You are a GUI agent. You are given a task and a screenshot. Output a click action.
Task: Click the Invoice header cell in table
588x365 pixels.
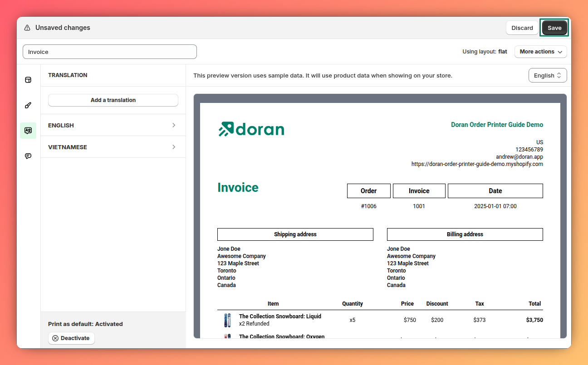(419, 191)
